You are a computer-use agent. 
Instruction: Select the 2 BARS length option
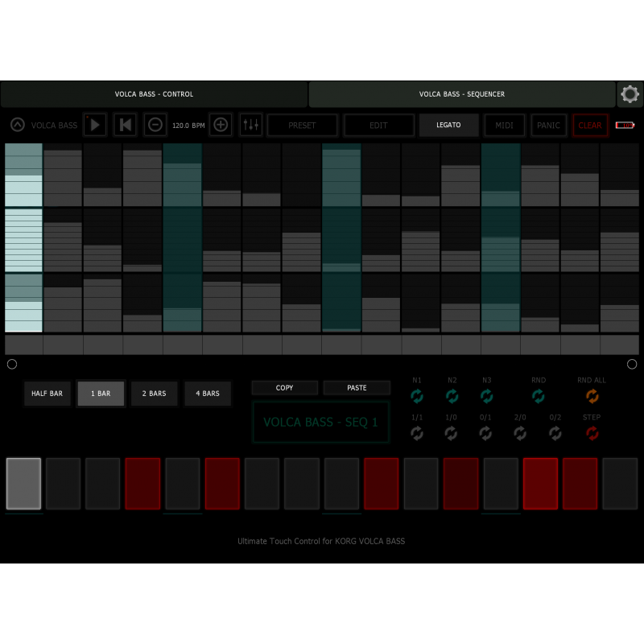[154, 394]
